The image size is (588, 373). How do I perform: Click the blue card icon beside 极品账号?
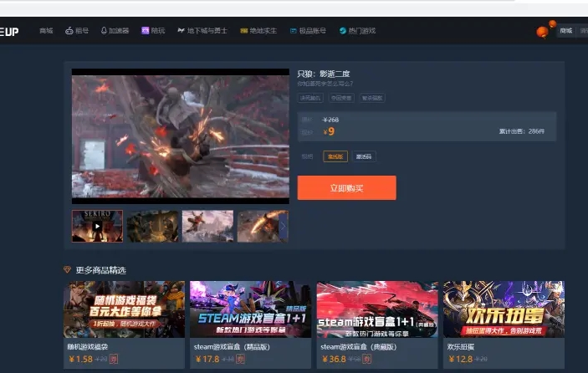pos(294,31)
